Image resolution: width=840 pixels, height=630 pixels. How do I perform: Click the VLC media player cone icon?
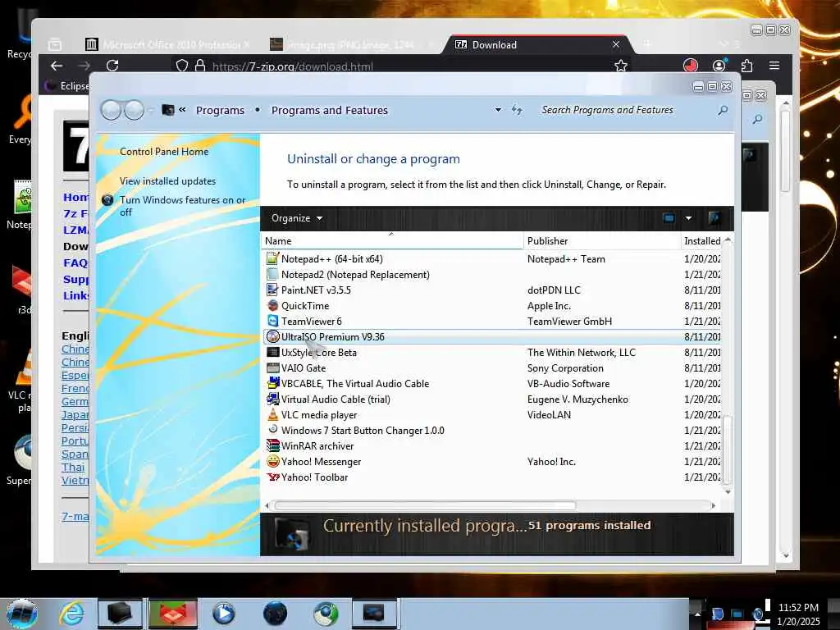[x=272, y=414]
